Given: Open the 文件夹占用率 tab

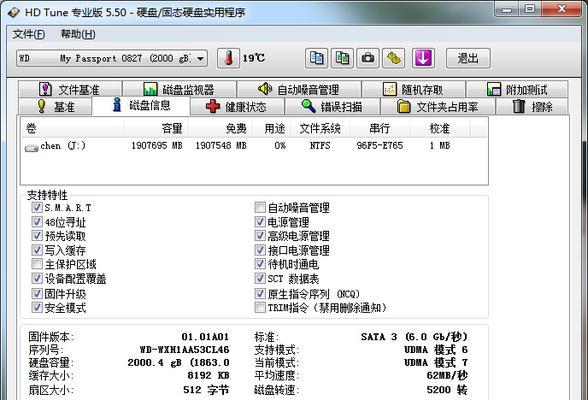Looking at the screenshot, I should (437, 107).
